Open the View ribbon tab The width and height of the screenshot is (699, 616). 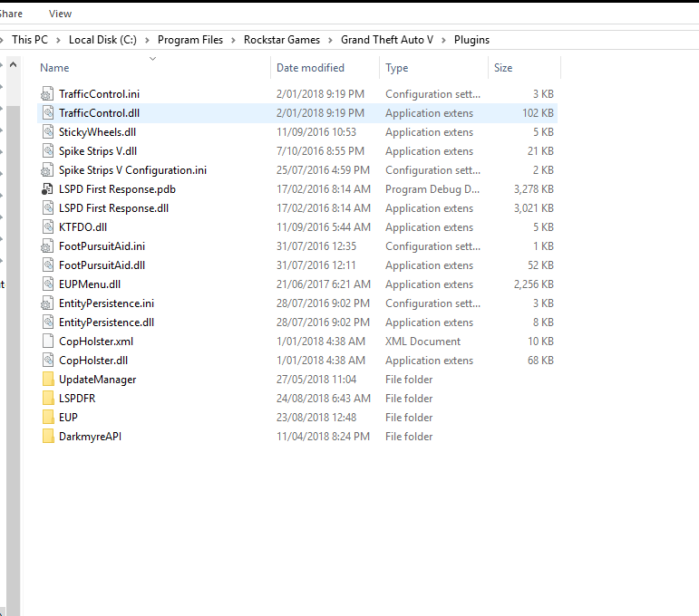pos(60,14)
